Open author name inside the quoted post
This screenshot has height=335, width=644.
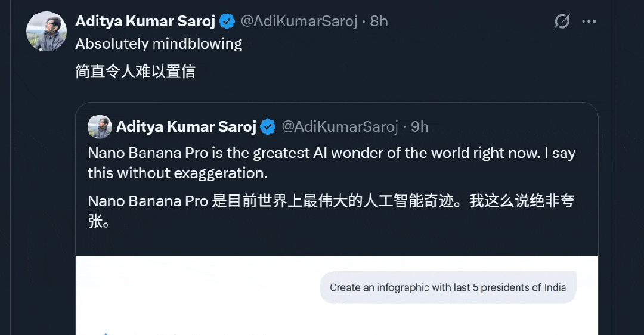click(x=186, y=126)
